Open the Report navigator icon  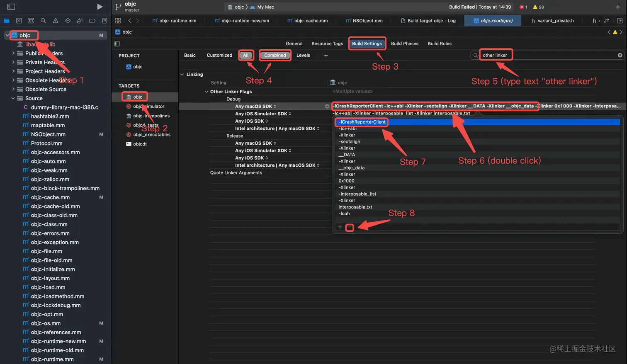[x=104, y=21]
